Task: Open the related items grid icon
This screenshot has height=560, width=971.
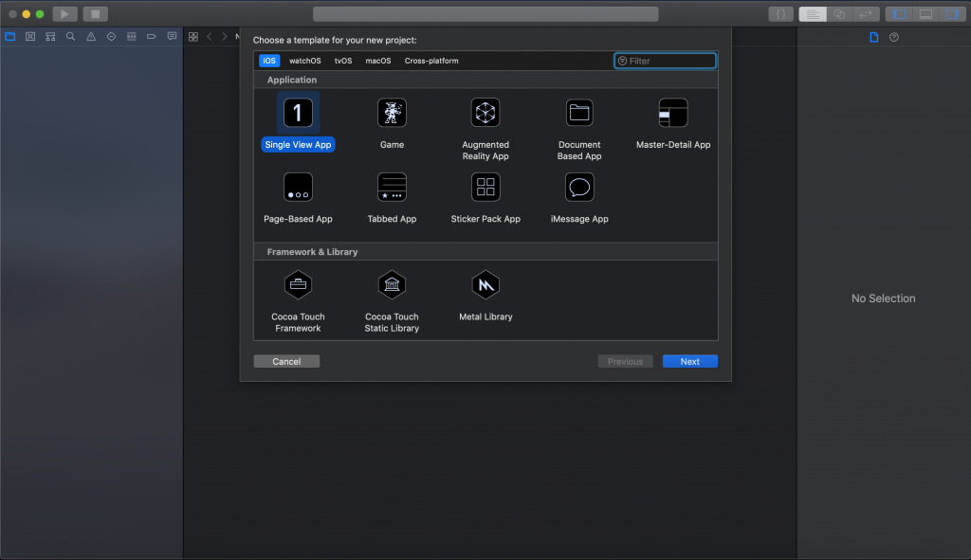Action: (x=193, y=37)
